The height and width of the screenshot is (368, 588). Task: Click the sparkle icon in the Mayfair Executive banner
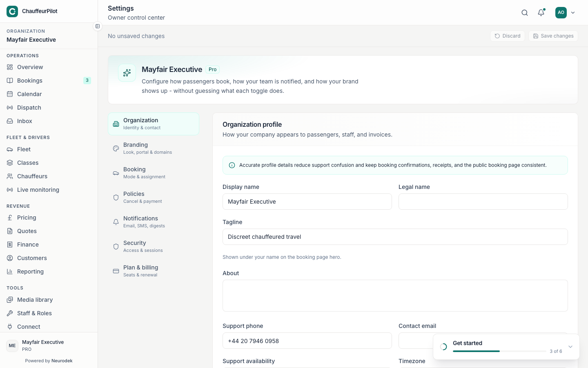[x=127, y=73]
